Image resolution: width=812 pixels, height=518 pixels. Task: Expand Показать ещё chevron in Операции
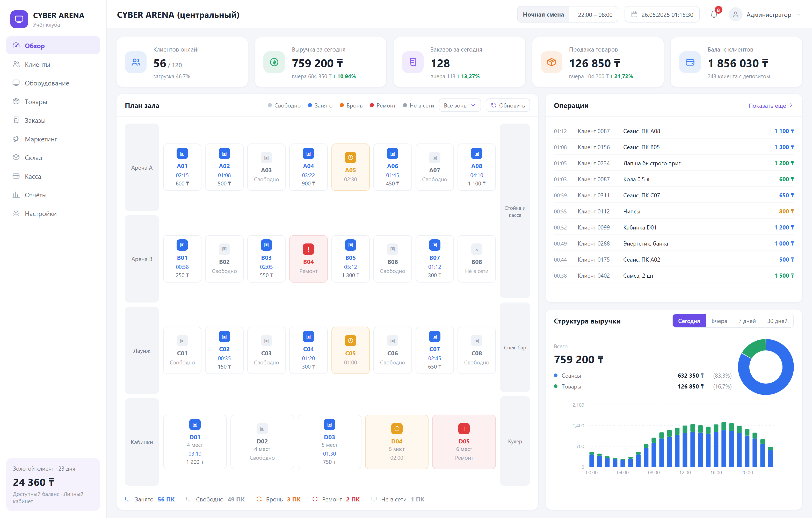coord(791,106)
